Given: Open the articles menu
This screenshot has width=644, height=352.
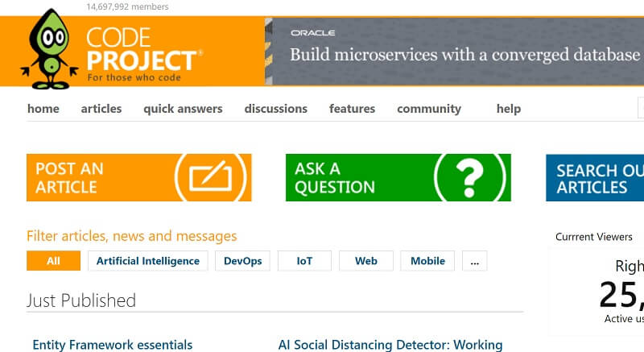Looking at the screenshot, I should [101, 109].
